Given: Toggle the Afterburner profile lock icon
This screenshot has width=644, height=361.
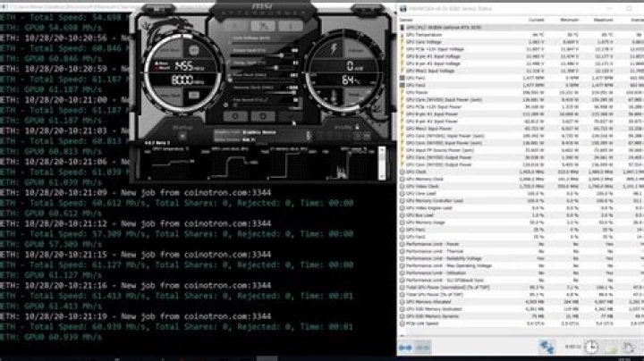Looking at the screenshot, I should (357, 127).
